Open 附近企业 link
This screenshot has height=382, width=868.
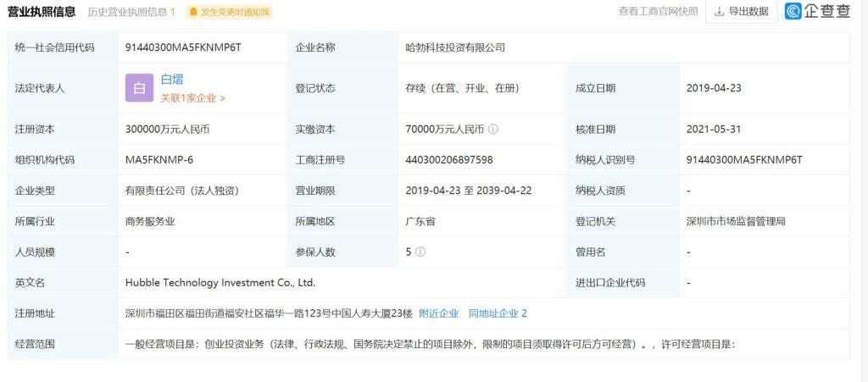pos(438,313)
